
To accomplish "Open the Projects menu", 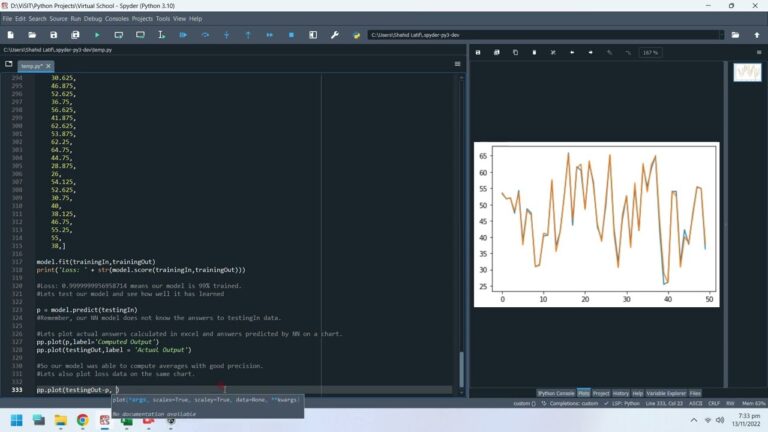I will pyautogui.click(x=142, y=19).
